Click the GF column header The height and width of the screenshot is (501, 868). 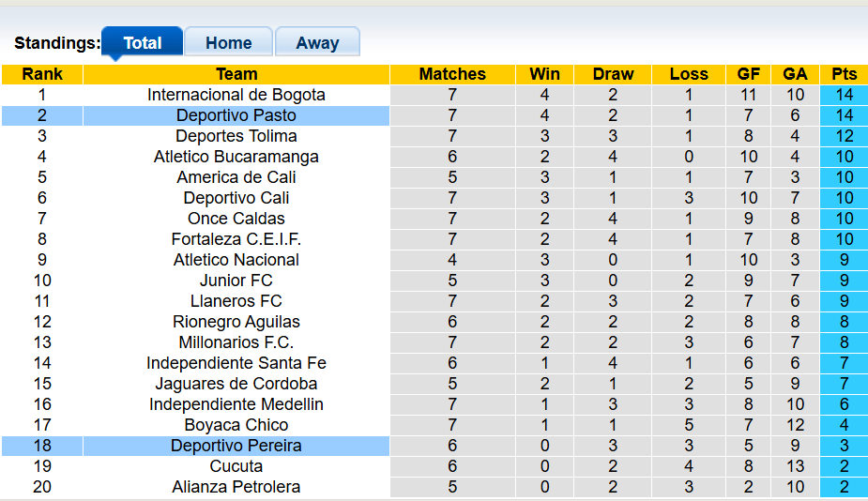click(749, 74)
